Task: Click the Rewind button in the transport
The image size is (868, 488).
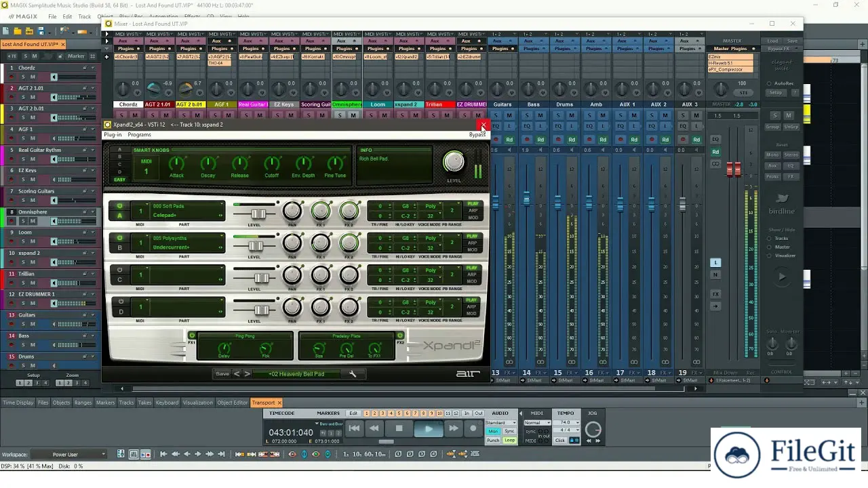Action: click(374, 428)
